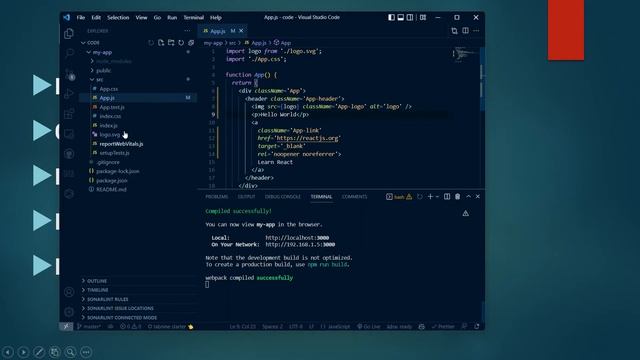This screenshot has width=640, height=360.
Task: Split the editor to the right
Action: click(465, 31)
